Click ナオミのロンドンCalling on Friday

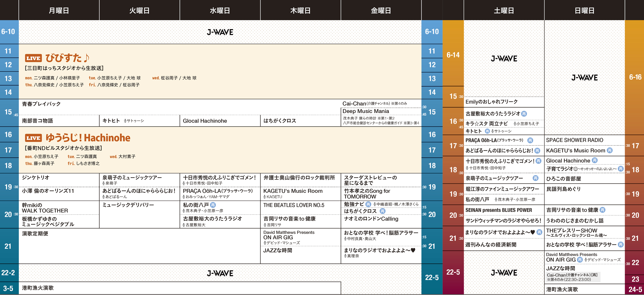pos(371,219)
